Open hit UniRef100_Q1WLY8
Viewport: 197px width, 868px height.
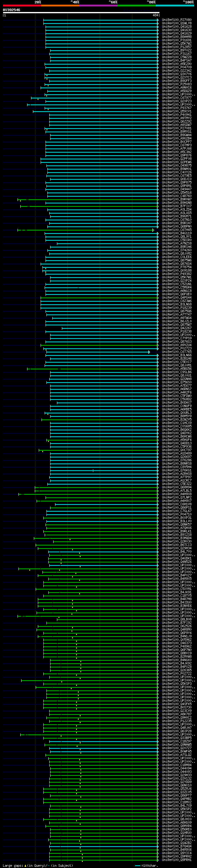tap(176, 23)
